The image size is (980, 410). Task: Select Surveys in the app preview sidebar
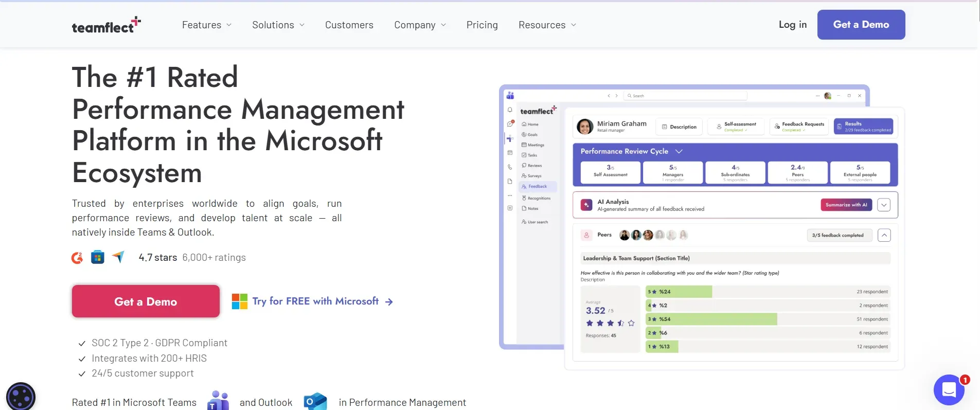tap(531, 176)
